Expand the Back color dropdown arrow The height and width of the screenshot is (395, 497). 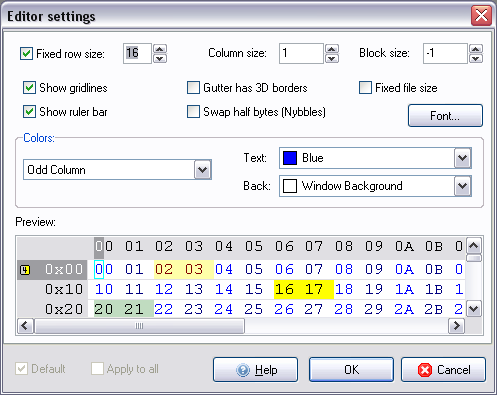[462, 186]
